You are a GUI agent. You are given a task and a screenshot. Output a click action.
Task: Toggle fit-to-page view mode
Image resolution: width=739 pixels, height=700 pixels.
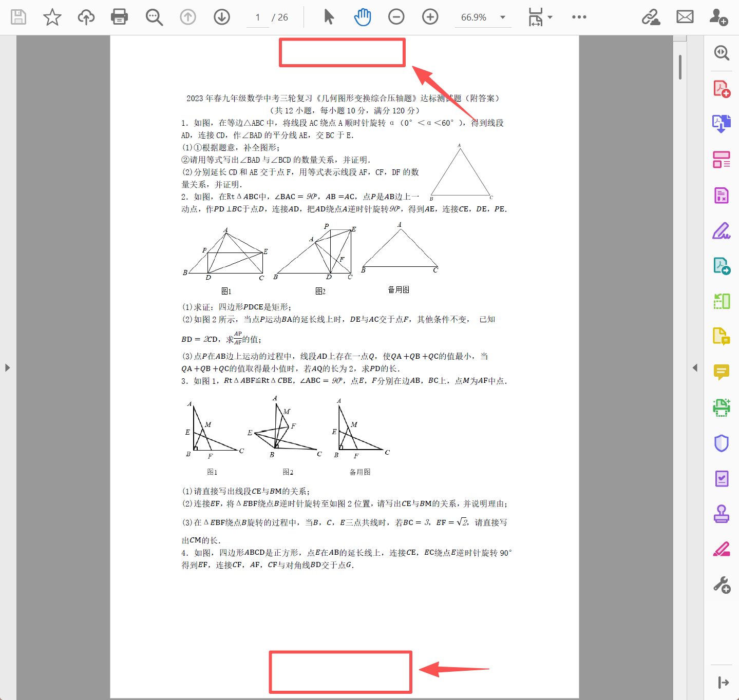538,16
